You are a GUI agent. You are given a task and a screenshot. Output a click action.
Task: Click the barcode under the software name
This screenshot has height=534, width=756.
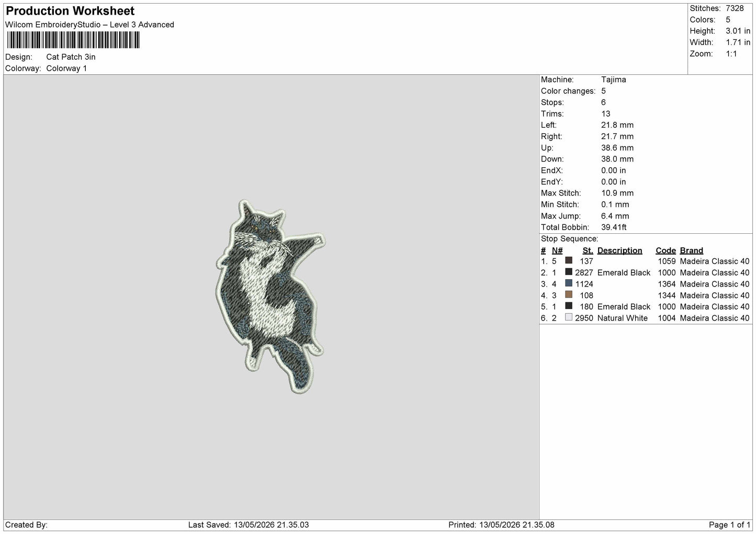(73, 40)
